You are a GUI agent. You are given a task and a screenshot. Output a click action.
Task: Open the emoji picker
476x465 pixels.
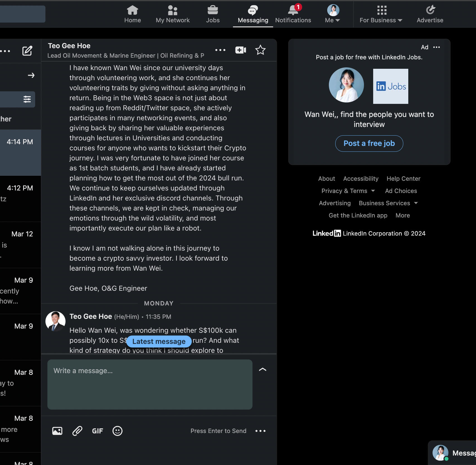point(117,431)
